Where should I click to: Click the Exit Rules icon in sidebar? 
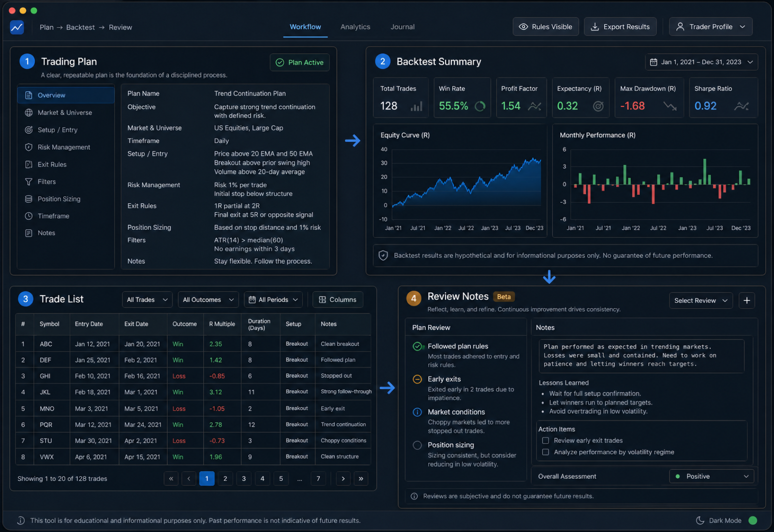[29, 164]
